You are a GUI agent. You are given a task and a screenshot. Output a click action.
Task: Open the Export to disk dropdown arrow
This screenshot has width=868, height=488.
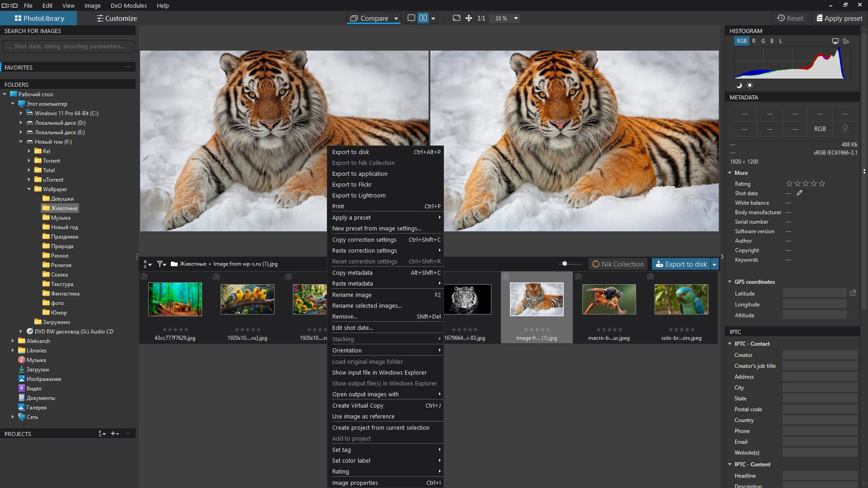click(714, 264)
